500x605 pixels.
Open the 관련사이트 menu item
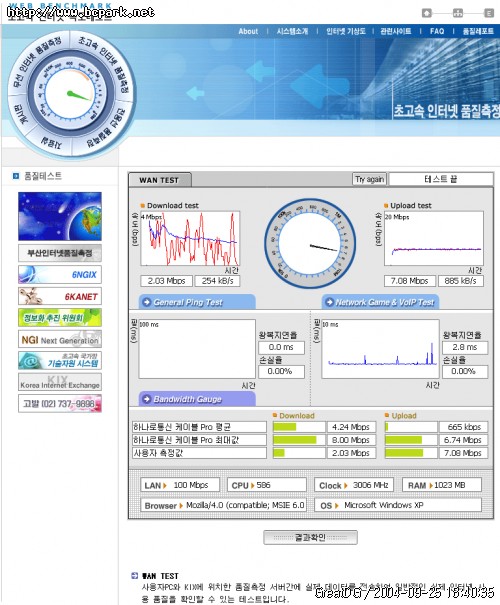pos(396,31)
